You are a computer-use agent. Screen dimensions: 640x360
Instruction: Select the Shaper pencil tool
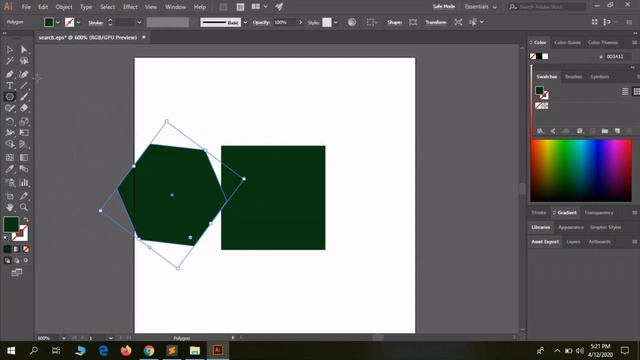[9, 108]
